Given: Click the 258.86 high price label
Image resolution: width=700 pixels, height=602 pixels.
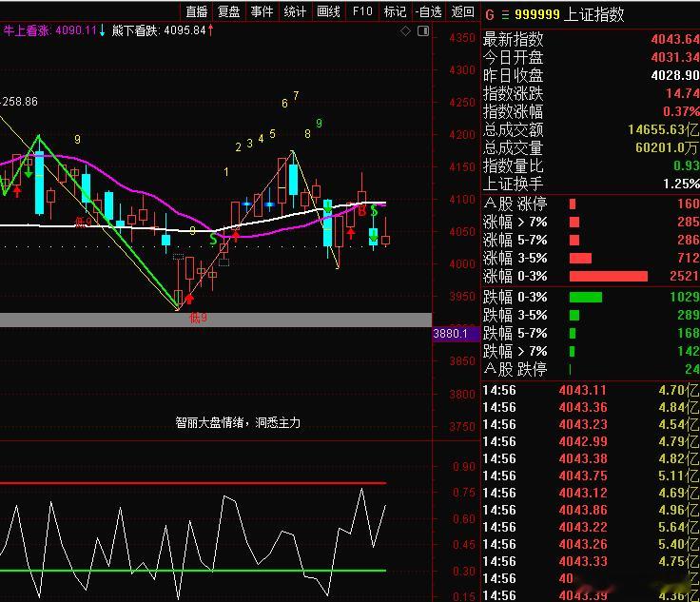Looking at the screenshot, I should 20,102.
